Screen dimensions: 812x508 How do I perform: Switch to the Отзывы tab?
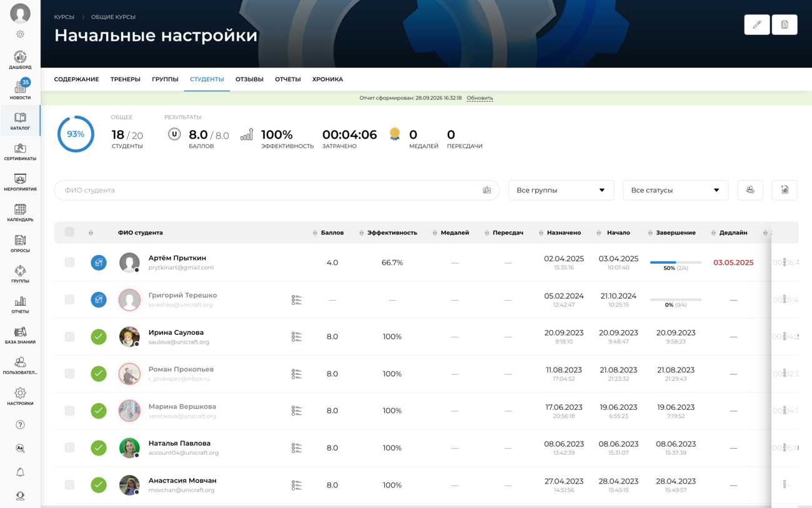249,79
